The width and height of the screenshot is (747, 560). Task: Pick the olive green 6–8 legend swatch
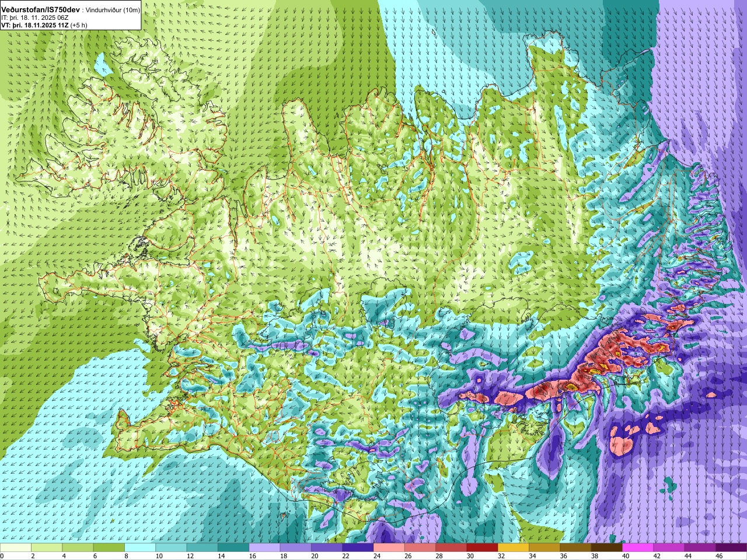[109, 548]
